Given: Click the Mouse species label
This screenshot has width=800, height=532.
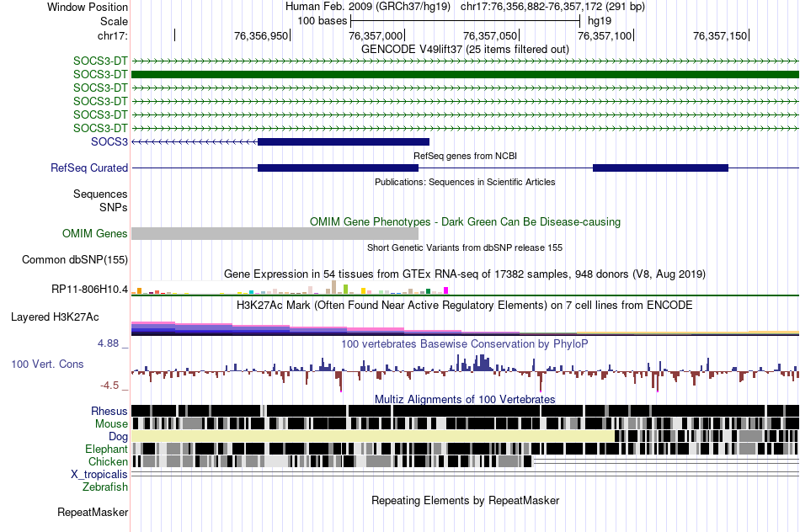Looking at the screenshot, I should (x=111, y=424).
